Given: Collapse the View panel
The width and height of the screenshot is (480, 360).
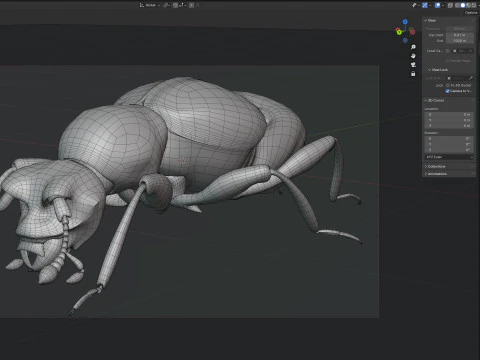Looking at the screenshot, I should click(430, 20).
